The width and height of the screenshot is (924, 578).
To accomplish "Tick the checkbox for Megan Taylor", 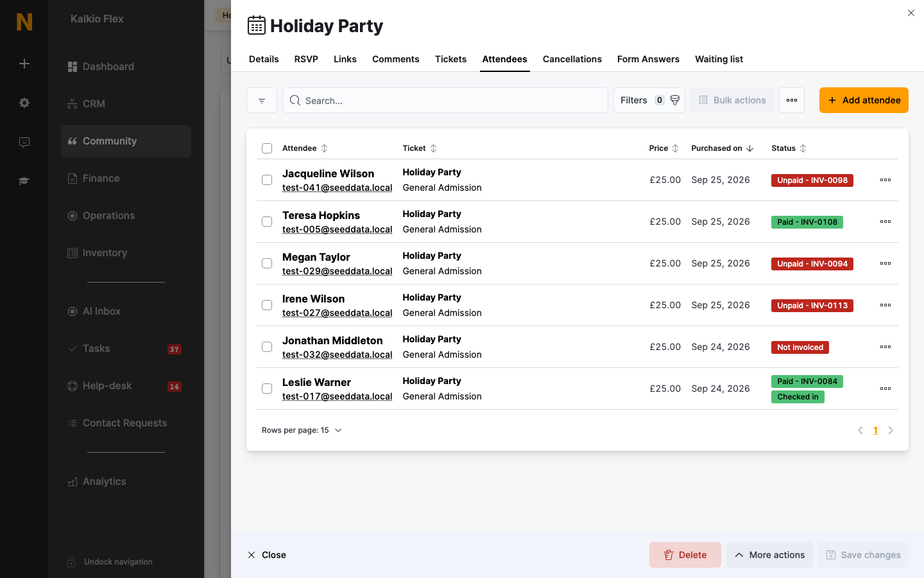I will pyautogui.click(x=267, y=263).
